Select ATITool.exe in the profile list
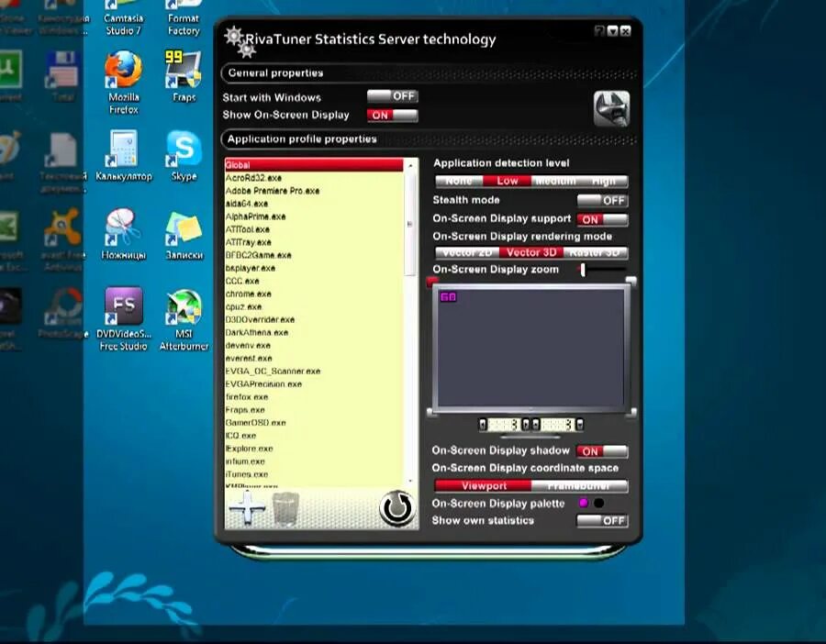The height and width of the screenshot is (644, 826). 314,229
